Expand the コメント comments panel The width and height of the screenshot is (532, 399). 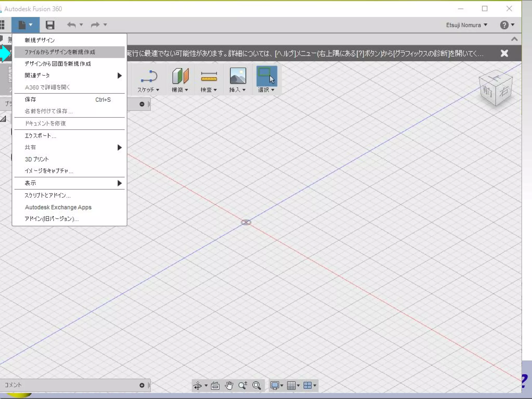(x=142, y=385)
